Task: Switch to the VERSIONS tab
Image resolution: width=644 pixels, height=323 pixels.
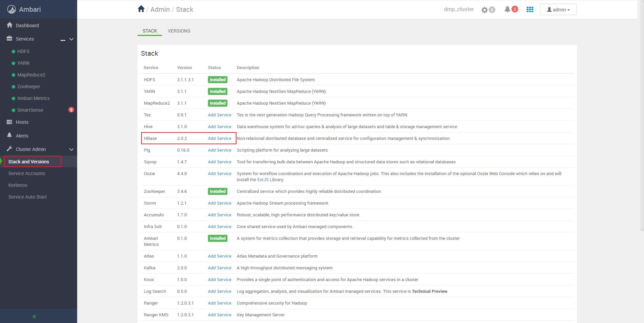Action: [179, 31]
